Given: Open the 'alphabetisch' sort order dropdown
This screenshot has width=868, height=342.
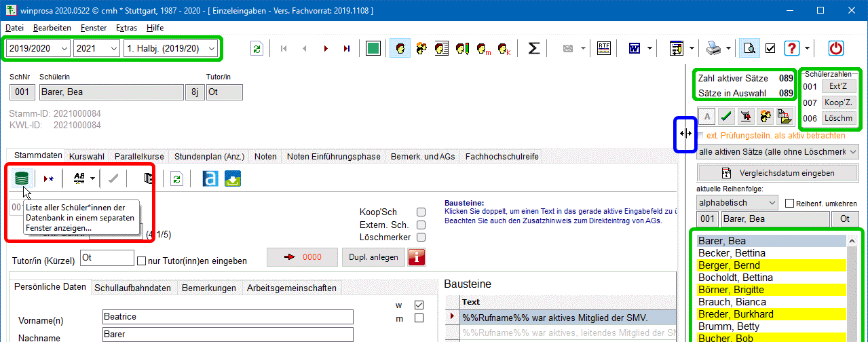Looking at the screenshot, I should click(737, 203).
